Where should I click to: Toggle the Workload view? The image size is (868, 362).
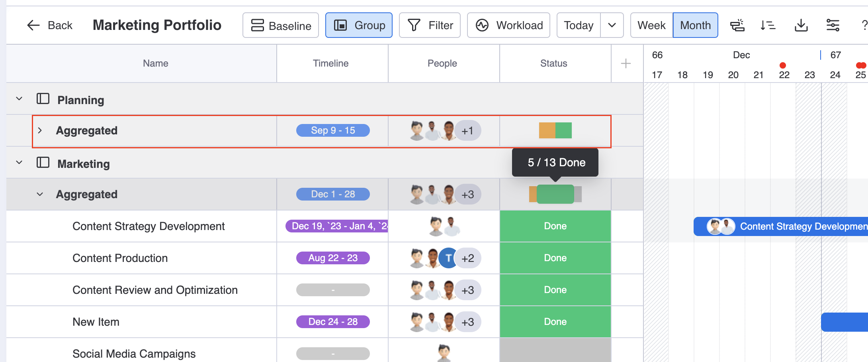coord(508,26)
